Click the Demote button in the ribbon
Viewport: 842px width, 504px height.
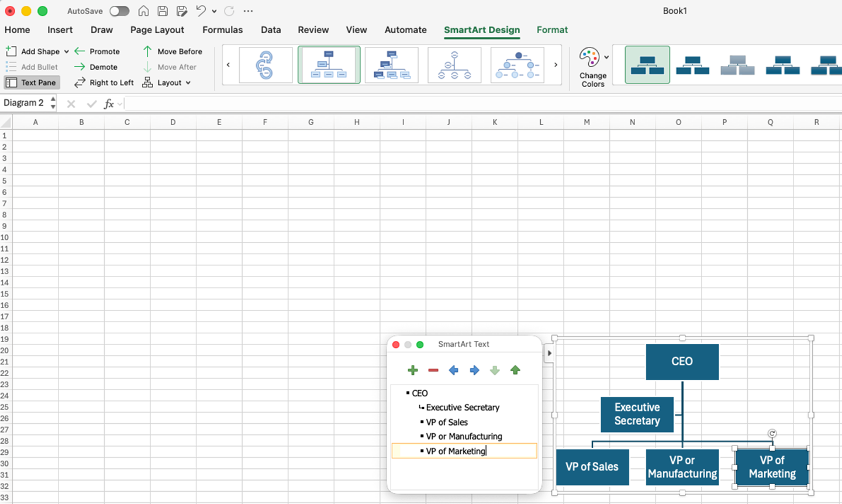pyautogui.click(x=96, y=67)
